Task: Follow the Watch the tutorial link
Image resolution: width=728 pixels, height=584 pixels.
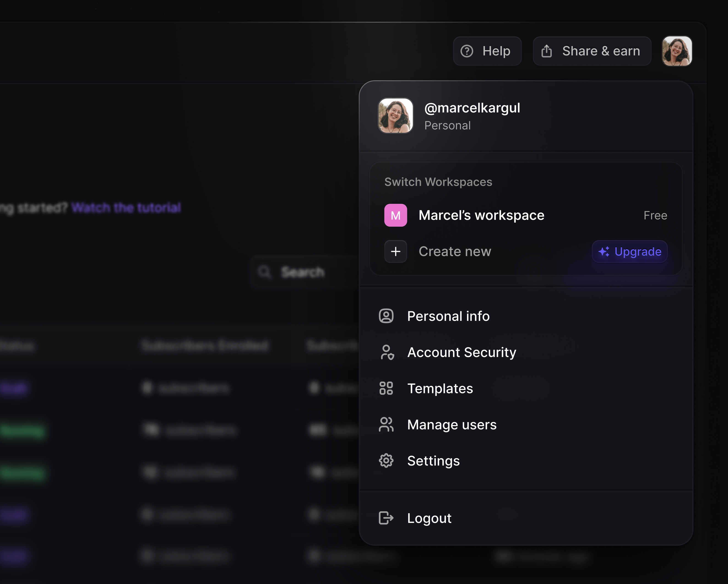Action: click(x=126, y=207)
